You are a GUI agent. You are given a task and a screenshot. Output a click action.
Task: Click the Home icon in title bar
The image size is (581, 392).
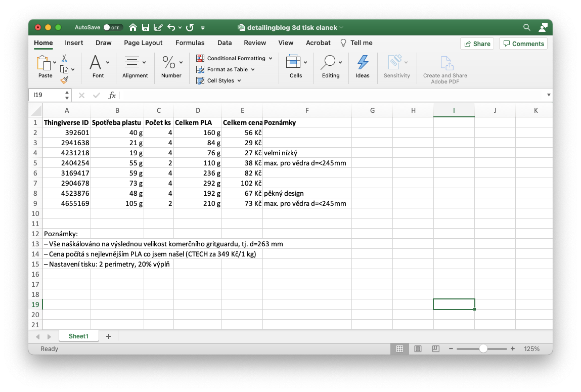pos(133,27)
